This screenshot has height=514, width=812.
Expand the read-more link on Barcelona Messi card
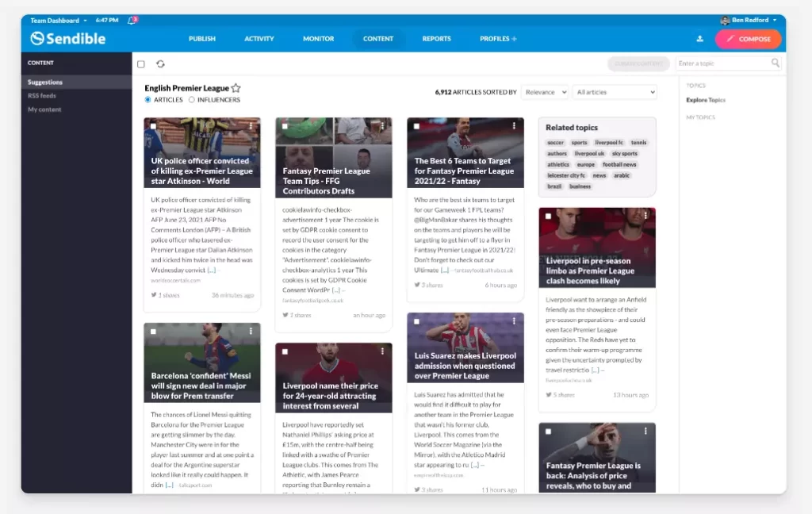(x=170, y=485)
